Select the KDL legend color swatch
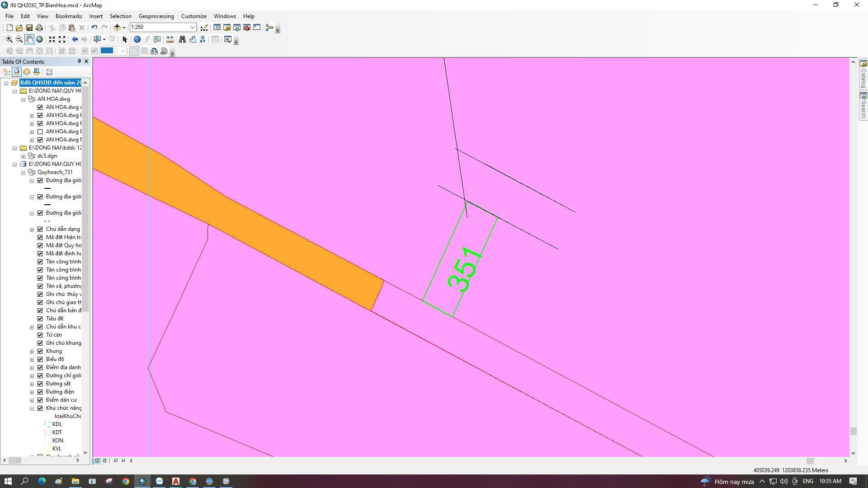 coord(47,424)
